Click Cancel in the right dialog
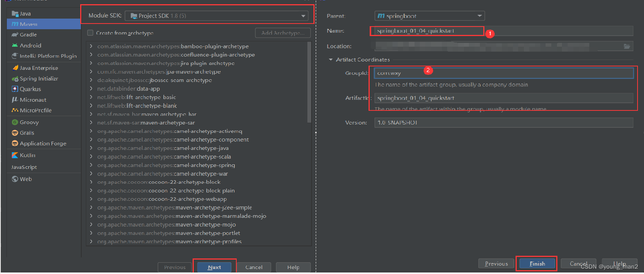This screenshot has height=274, width=644. tap(578, 264)
